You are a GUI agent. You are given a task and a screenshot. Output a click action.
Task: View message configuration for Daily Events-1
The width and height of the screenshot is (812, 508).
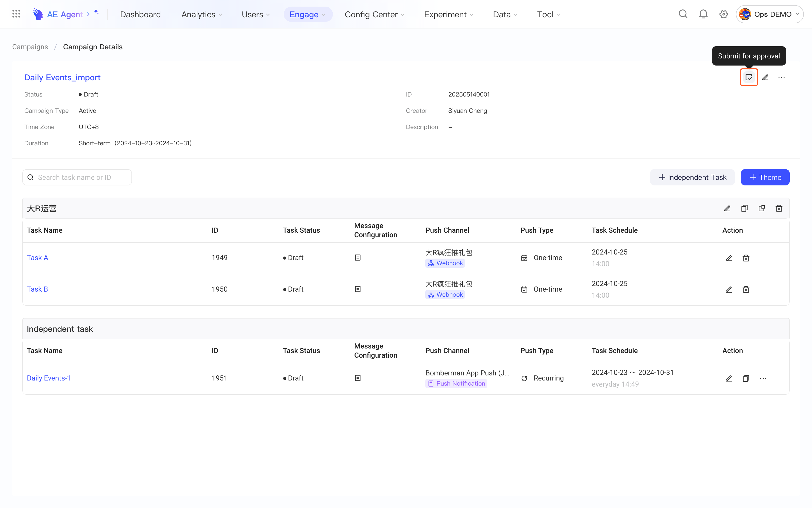[x=358, y=378]
